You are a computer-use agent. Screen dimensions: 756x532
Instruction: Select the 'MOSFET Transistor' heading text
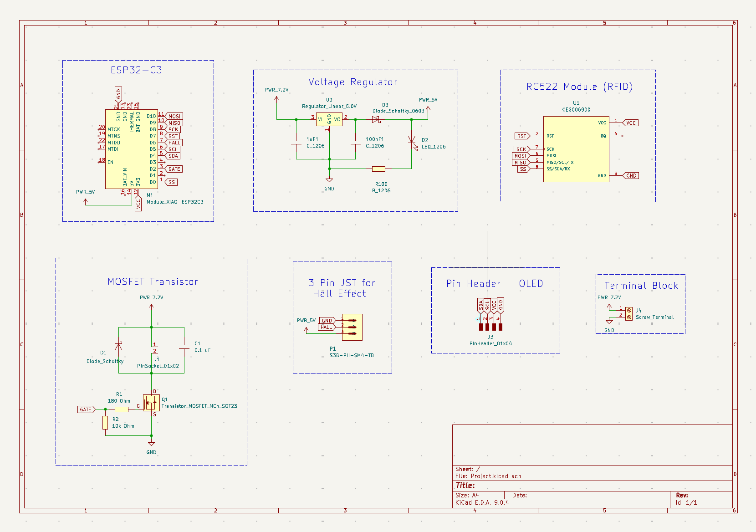click(x=153, y=281)
